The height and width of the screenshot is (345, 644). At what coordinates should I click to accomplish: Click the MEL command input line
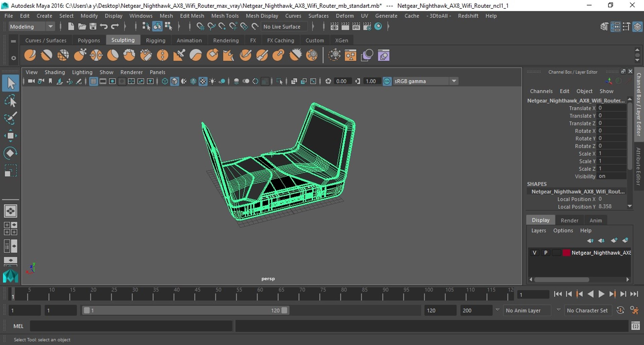(131, 326)
